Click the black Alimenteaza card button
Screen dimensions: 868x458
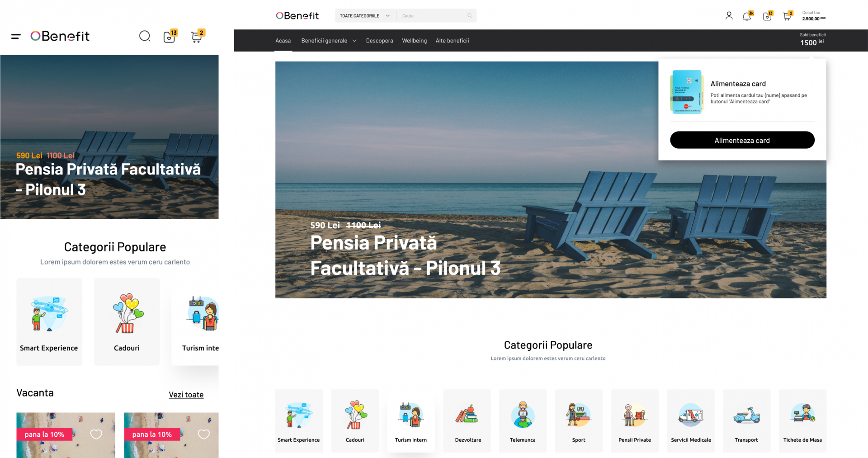pyautogui.click(x=742, y=140)
